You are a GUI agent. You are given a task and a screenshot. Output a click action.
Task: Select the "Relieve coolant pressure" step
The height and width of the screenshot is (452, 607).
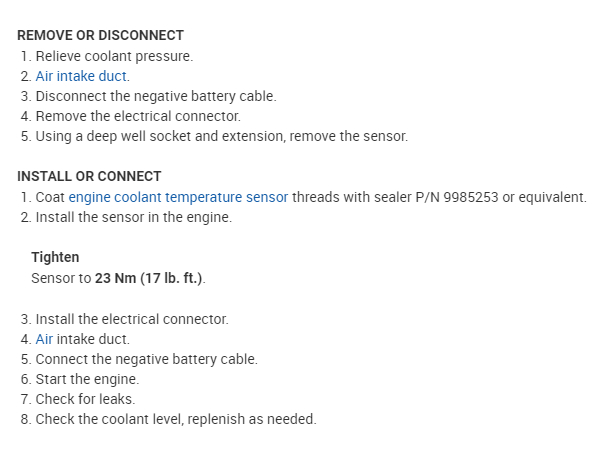(x=114, y=56)
